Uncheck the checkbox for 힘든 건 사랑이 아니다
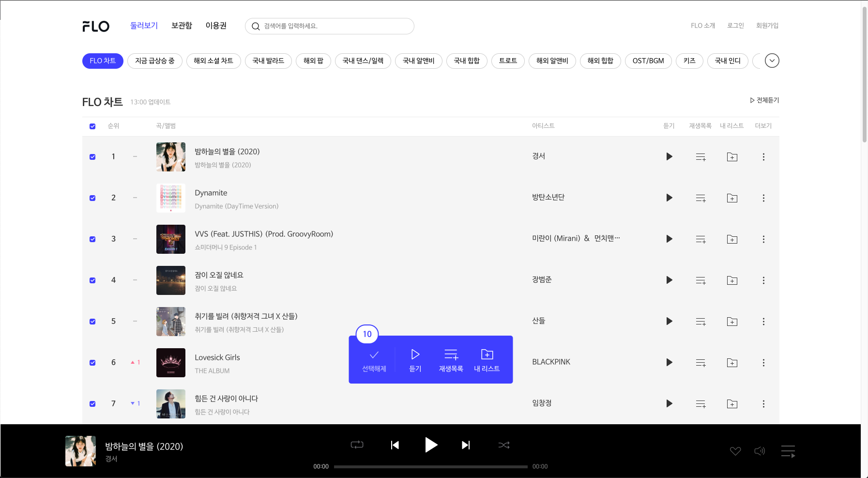The width and height of the screenshot is (868, 478). (92, 404)
